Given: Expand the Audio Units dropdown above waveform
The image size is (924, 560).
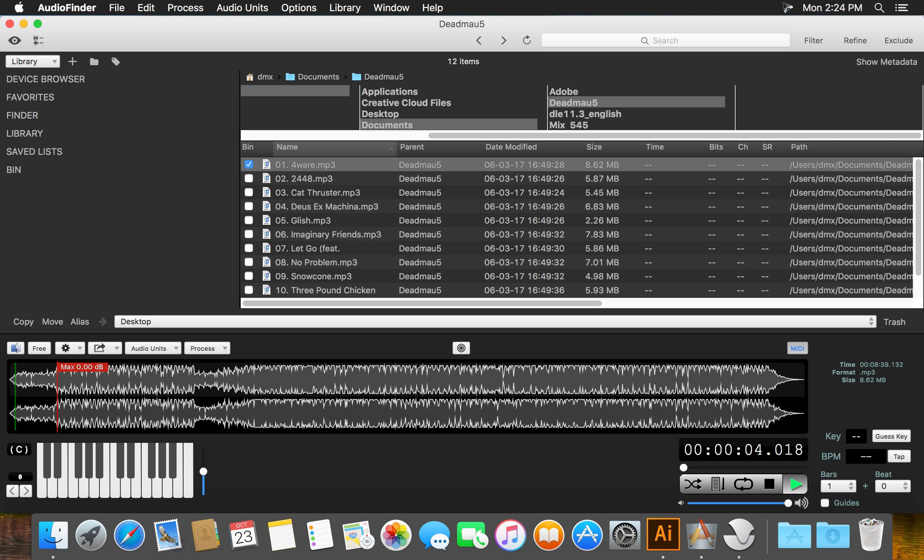Looking at the screenshot, I should 152,348.
